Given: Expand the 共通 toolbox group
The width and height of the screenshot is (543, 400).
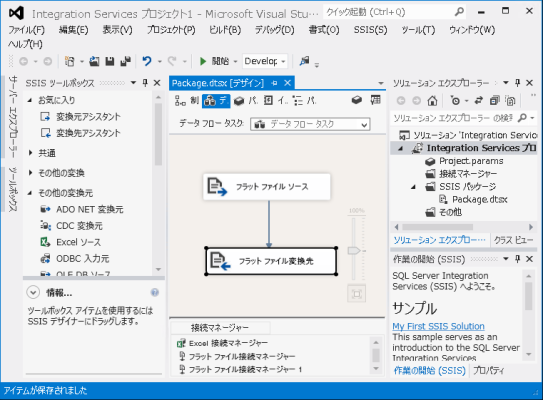Looking at the screenshot, I should [30, 153].
